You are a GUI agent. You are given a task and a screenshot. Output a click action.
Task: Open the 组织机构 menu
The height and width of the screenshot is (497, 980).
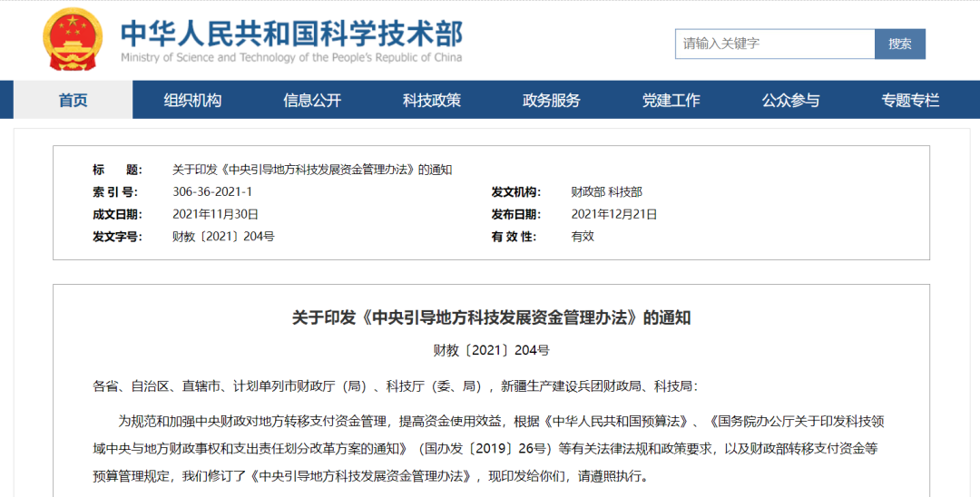[x=192, y=100]
